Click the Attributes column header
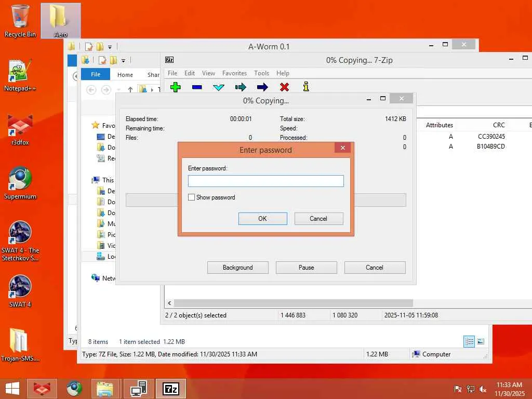The image size is (532, 399). coord(440,125)
